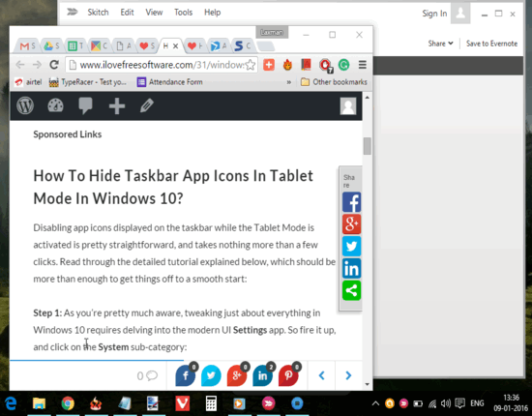Open the airtel bookmark
Screen dimensions: 532x416
pos(28,82)
